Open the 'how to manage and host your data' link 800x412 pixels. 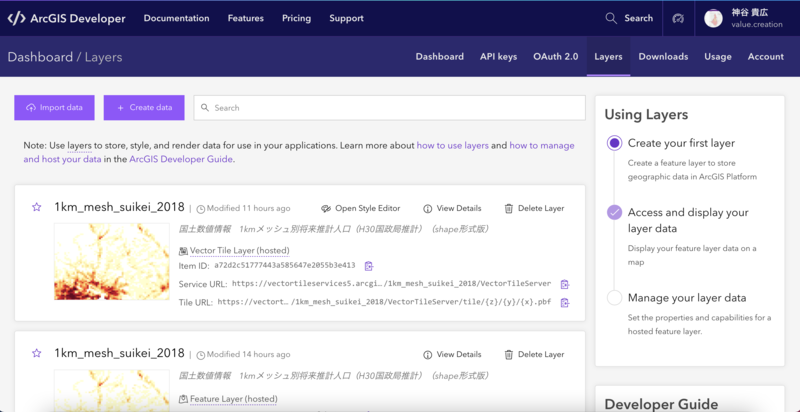pos(542,145)
